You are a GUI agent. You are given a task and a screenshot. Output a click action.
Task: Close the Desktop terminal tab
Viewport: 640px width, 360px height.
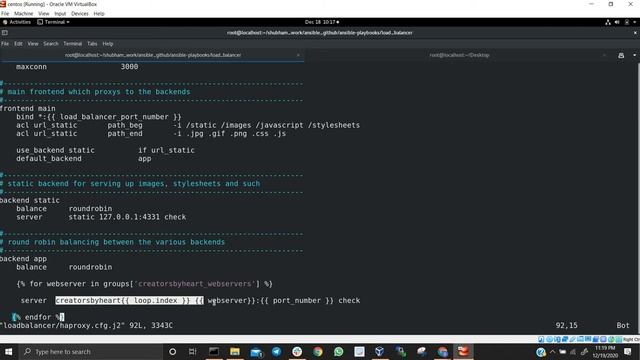pyautogui.click(x=604, y=55)
